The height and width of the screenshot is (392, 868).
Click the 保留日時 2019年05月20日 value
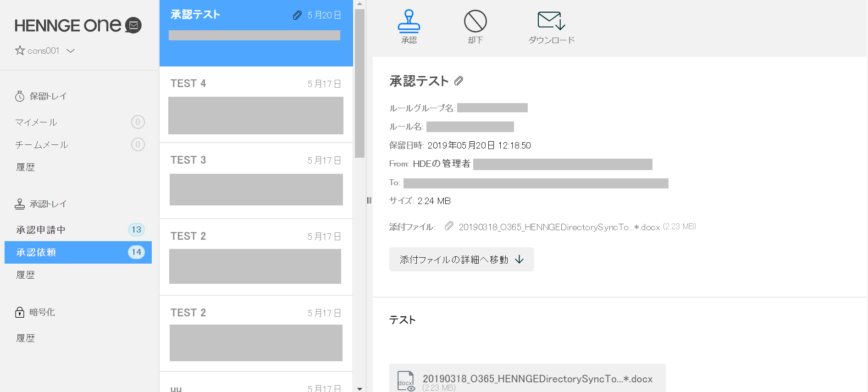click(x=479, y=145)
